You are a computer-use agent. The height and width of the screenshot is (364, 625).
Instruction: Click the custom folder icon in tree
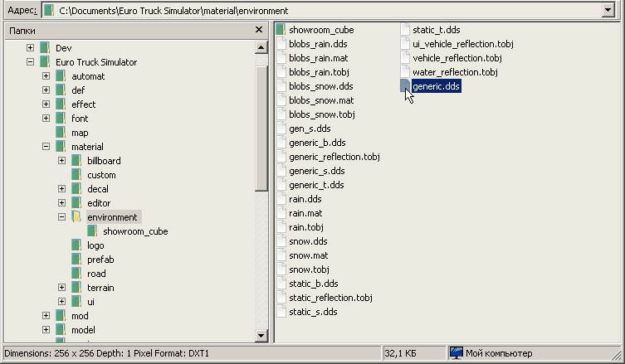[76, 174]
